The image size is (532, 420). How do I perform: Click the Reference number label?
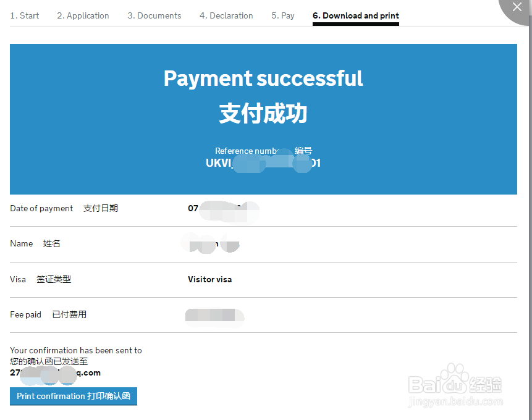[x=263, y=151]
